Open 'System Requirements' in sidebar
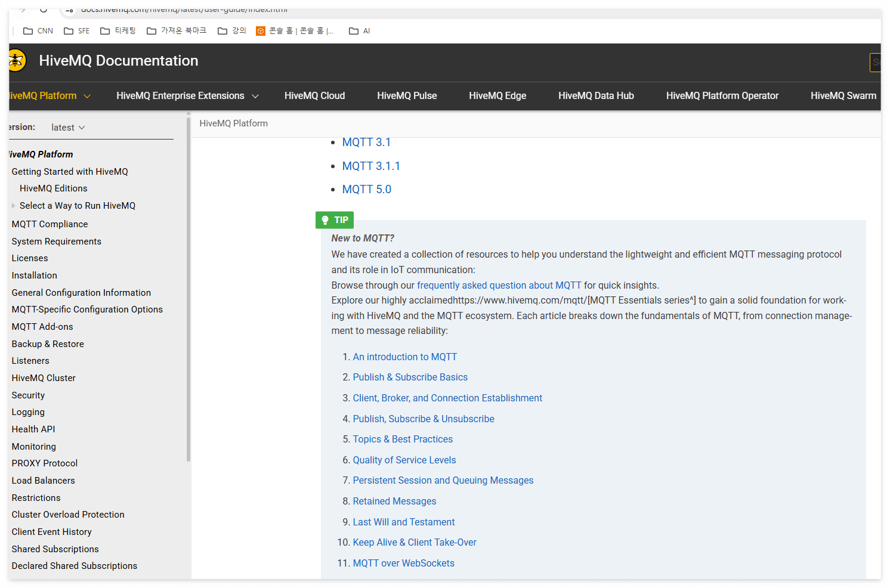 [57, 242]
